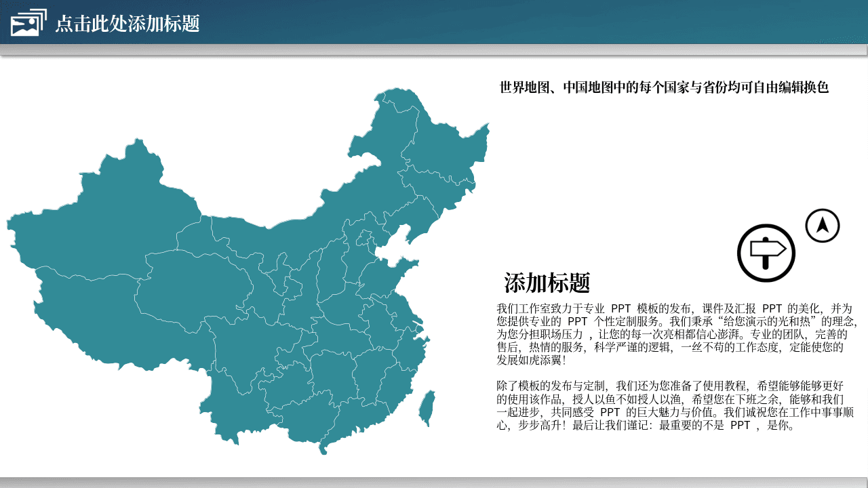This screenshot has width=868, height=488.
Task: Click the bold line starting '世界地图、中国地图'
Action: point(664,87)
